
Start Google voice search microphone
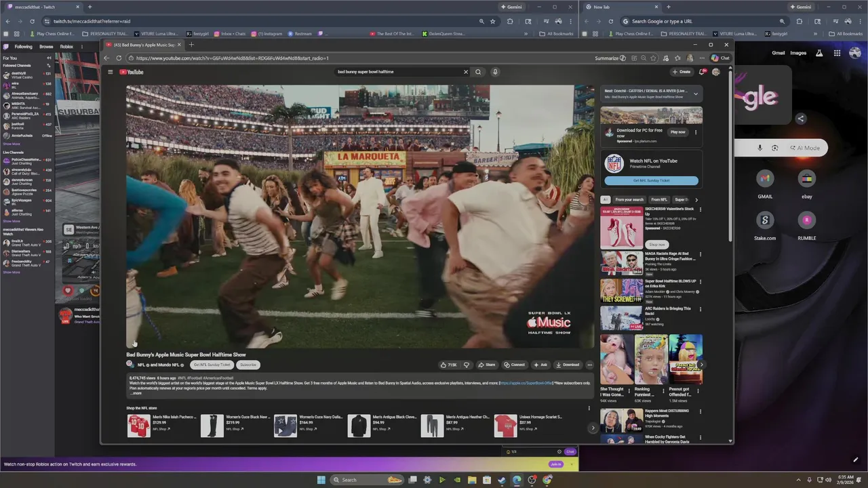click(759, 148)
